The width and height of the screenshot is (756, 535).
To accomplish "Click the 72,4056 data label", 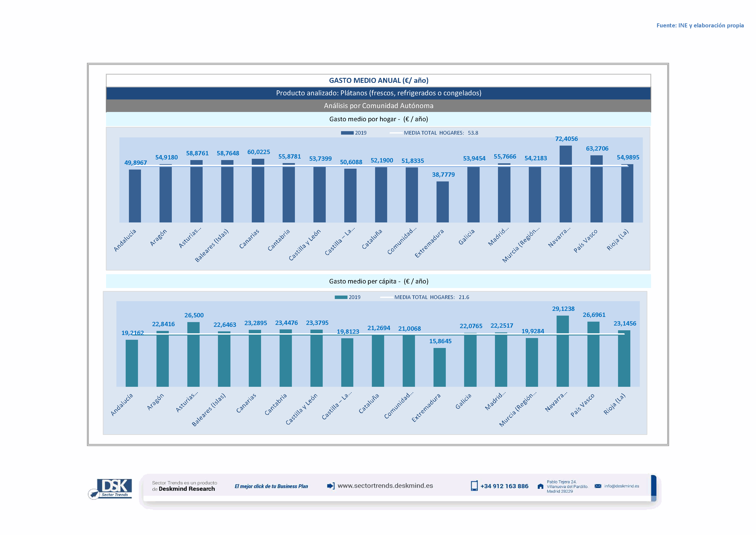I will (566, 139).
